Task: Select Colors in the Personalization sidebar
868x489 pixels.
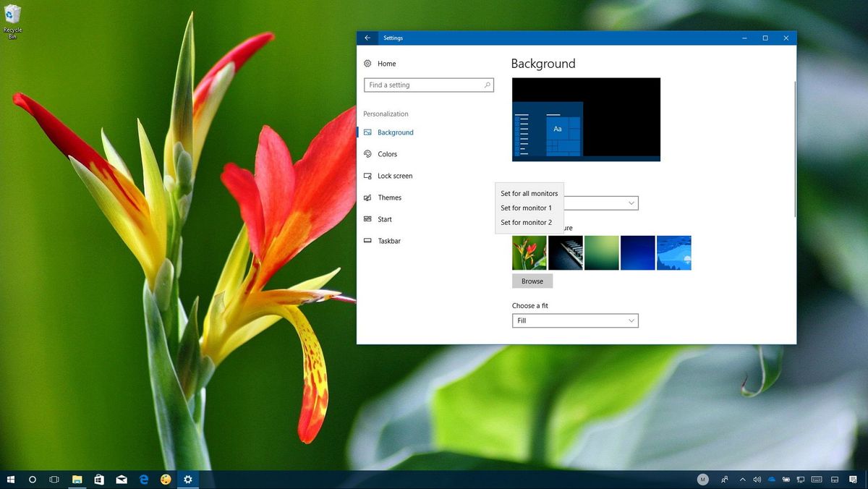Action: [x=388, y=153]
